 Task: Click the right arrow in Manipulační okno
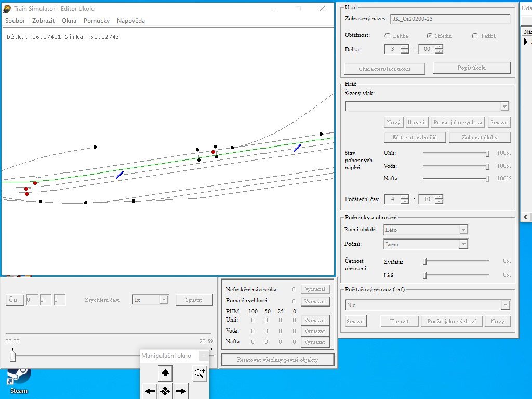coord(181,391)
